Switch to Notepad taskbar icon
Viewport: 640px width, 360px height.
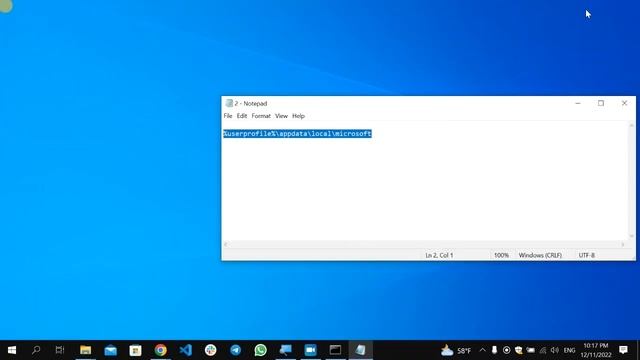361,350
